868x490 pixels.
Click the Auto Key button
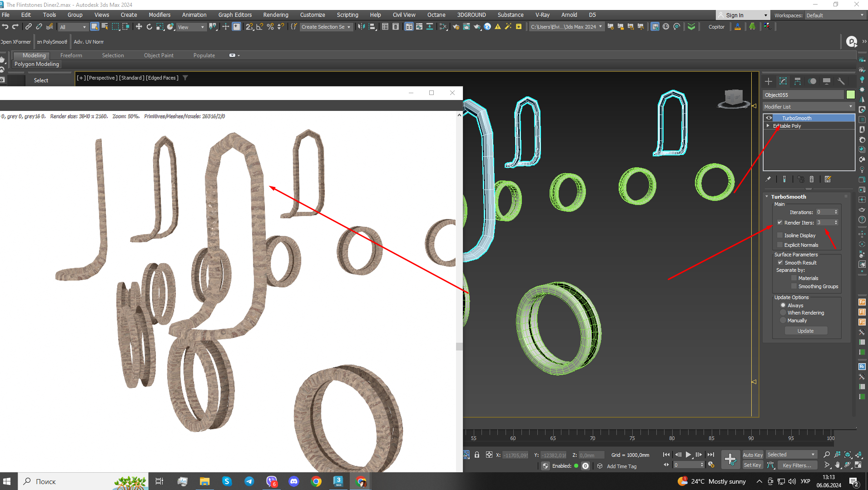(x=753, y=455)
